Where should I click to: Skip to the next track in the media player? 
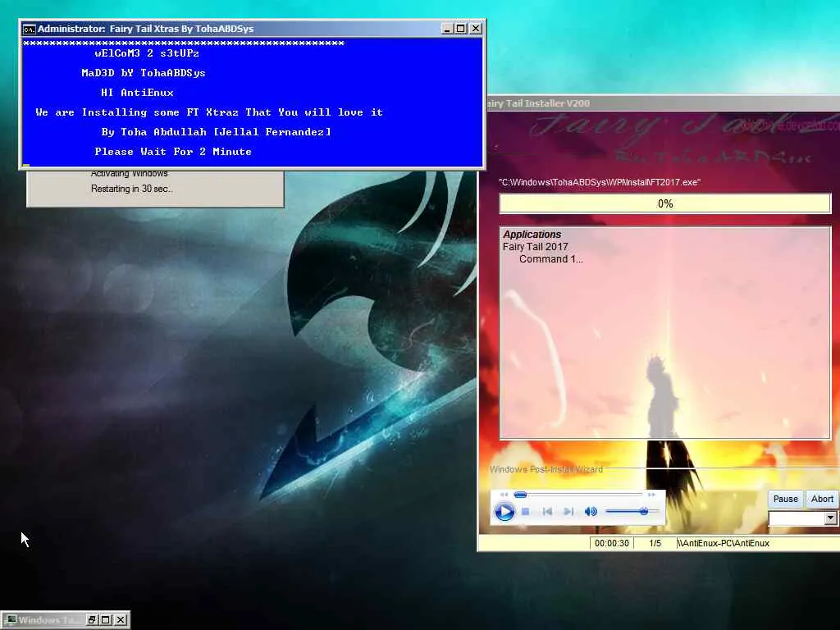click(x=568, y=512)
